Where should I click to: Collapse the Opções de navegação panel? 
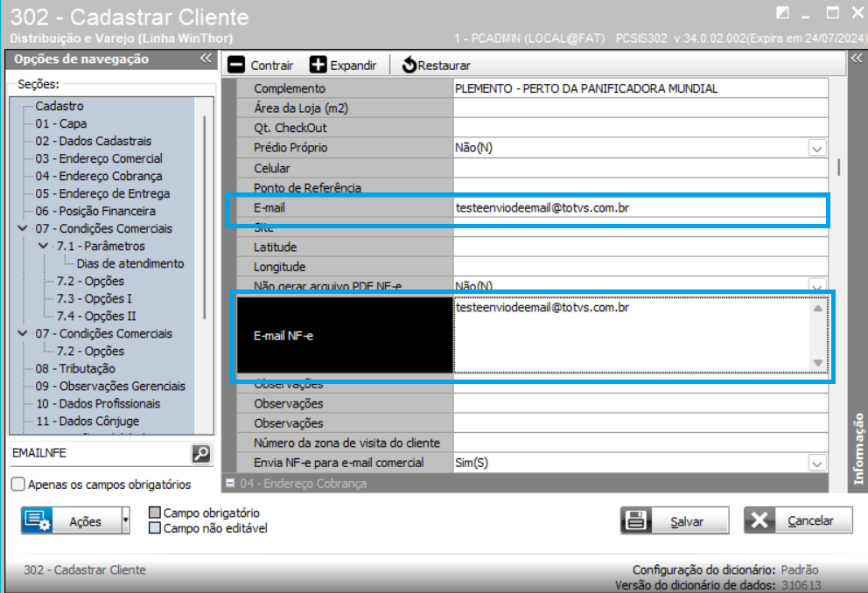pyautogui.click(x=206, y=59)
